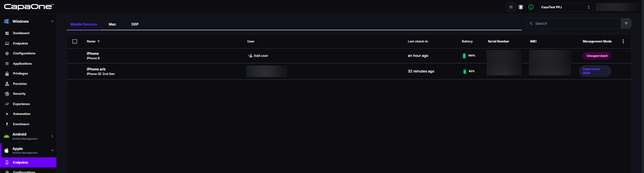Switch to the Mac tab
644x173 pixels.
pos(112,24)
